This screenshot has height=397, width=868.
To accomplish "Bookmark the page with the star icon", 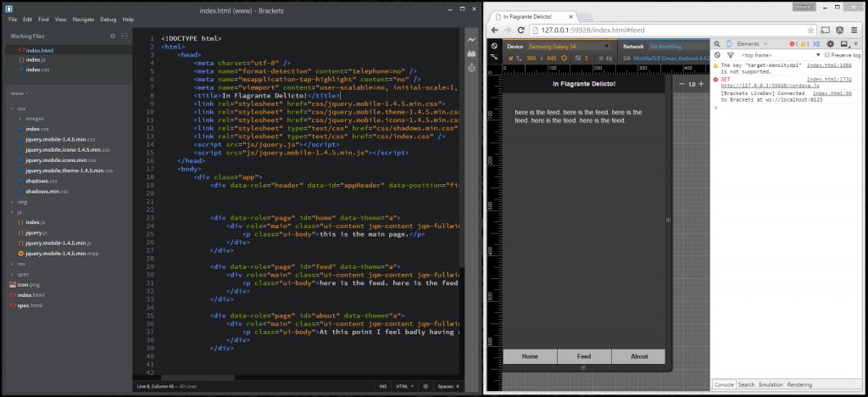I will point(810,30).
